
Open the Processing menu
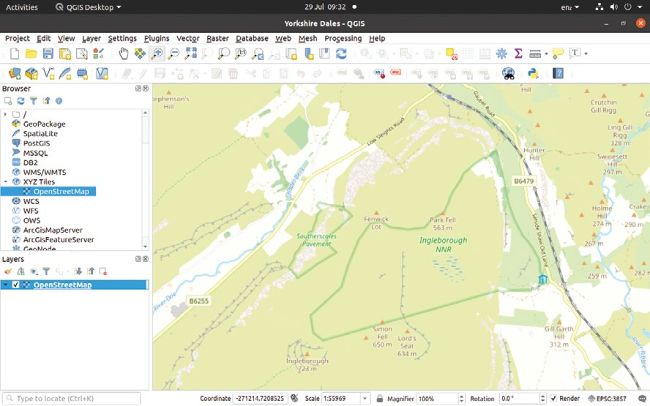pyautogui.click(x=343, y=38)
